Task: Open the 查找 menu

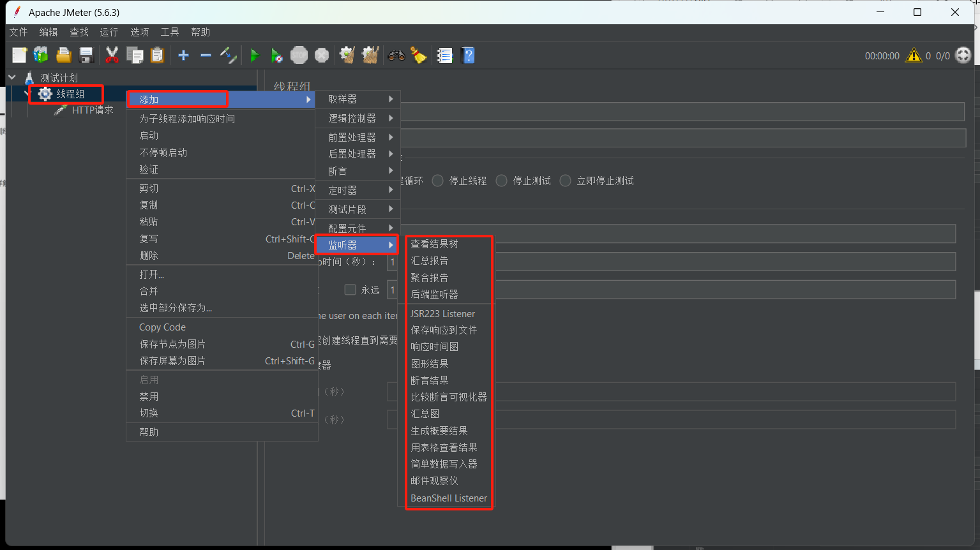Action: (x=79, y=32)
